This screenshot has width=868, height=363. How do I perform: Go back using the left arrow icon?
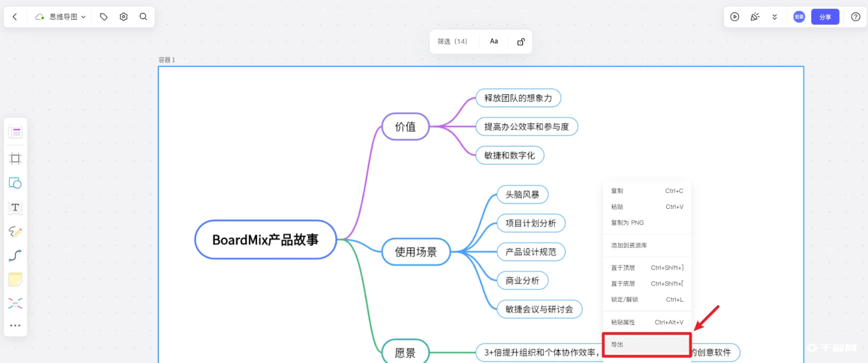[x=15, y=17]
